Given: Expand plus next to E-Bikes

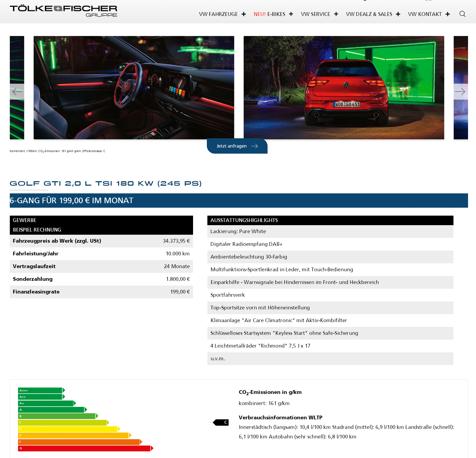Looking at the screenshot, I should coord(291,14).
